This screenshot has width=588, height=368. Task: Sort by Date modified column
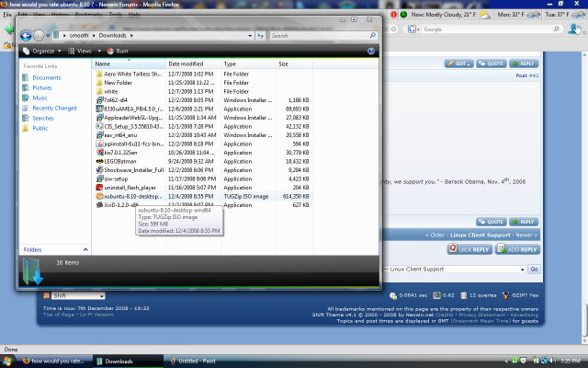pos(193,63)
